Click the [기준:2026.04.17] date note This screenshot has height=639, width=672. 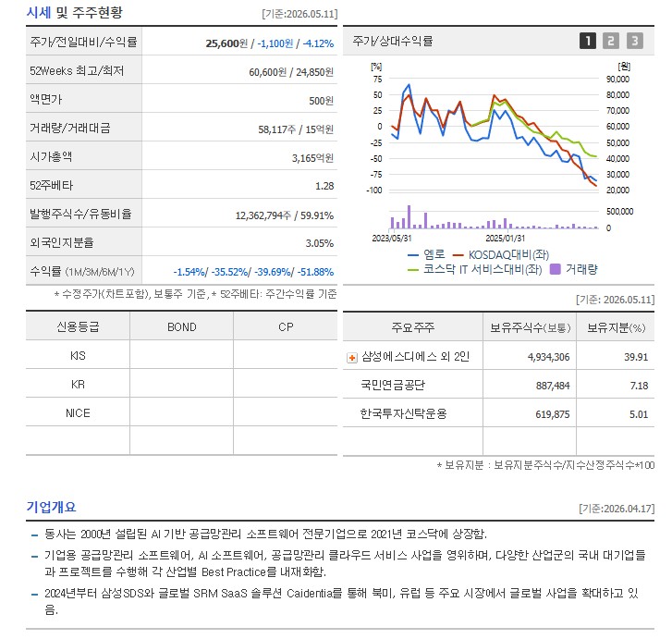pyautogui.click(x=617, y=509)
